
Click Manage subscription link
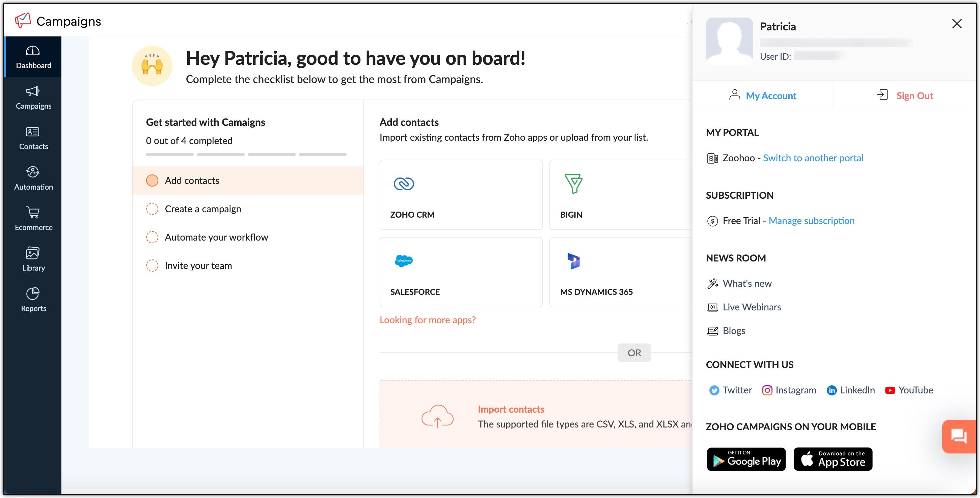[811, 221]
